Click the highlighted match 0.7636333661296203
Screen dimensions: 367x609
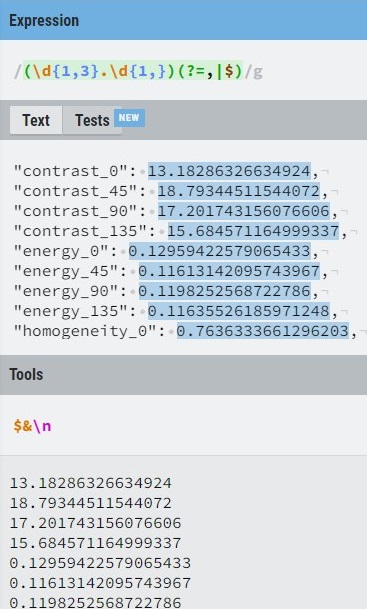263,331
